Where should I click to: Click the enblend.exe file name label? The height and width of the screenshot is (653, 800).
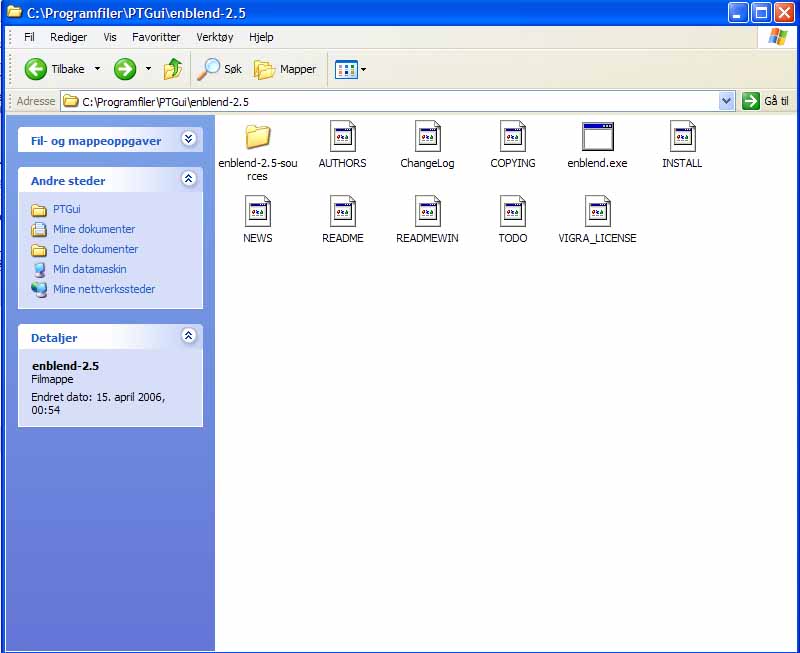pyautogui.click(x=597, y=163)
